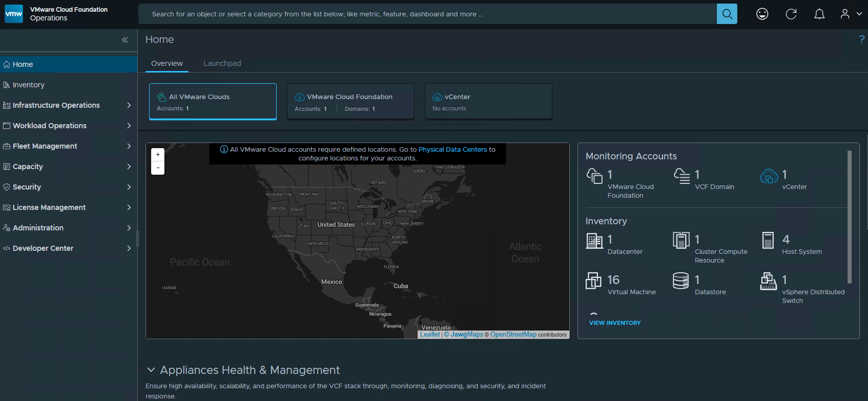Click the global search input field
The width and height of the screenshot is (868, 401).
(x=427, y=14)
